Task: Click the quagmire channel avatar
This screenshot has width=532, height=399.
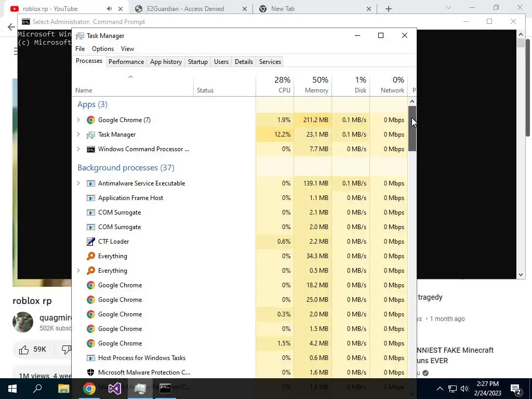Action: [23, 322]
